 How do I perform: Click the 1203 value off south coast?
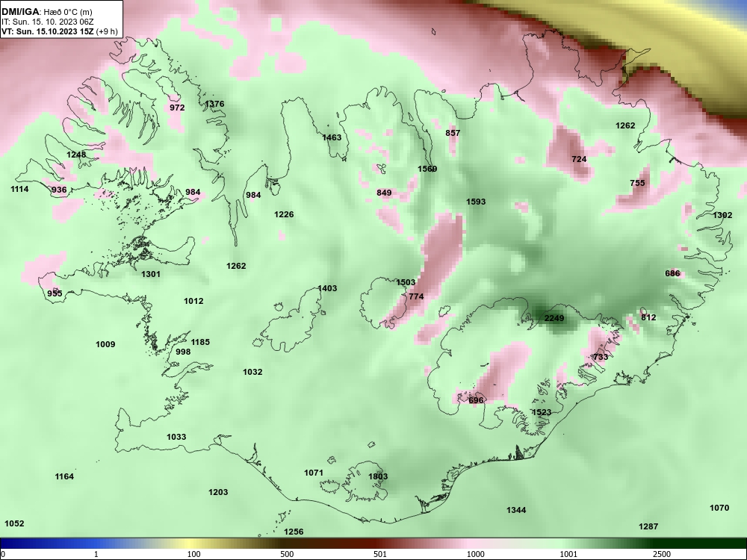pyautogui.click(x=217, y=492)
